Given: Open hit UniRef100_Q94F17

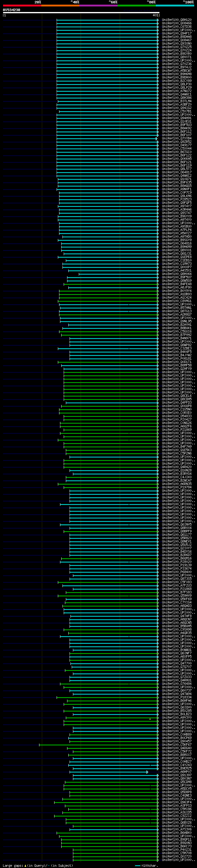Looking at the screenshot, I should click(x=176, y=33).
